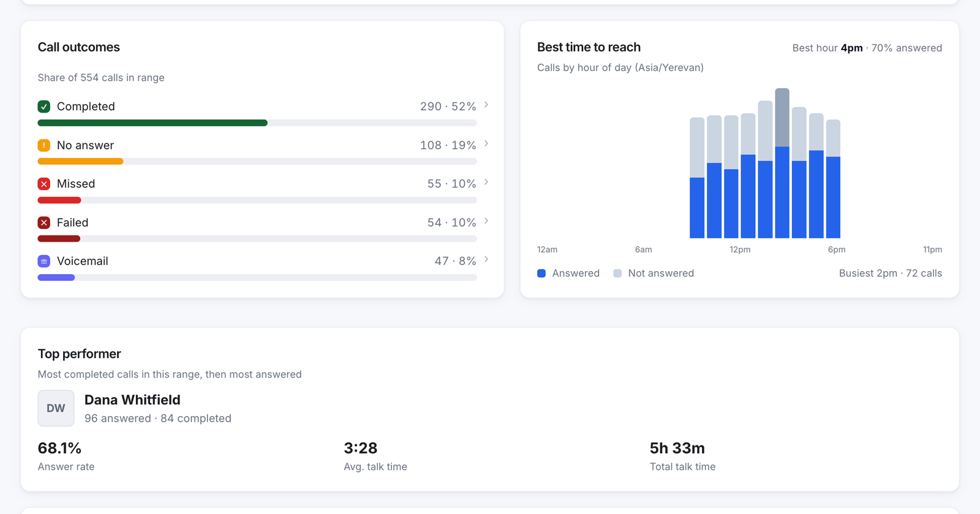Select the 4pm bar in the hourly chart
Viewport: 980px width, 514px height.
pos(816,176)
